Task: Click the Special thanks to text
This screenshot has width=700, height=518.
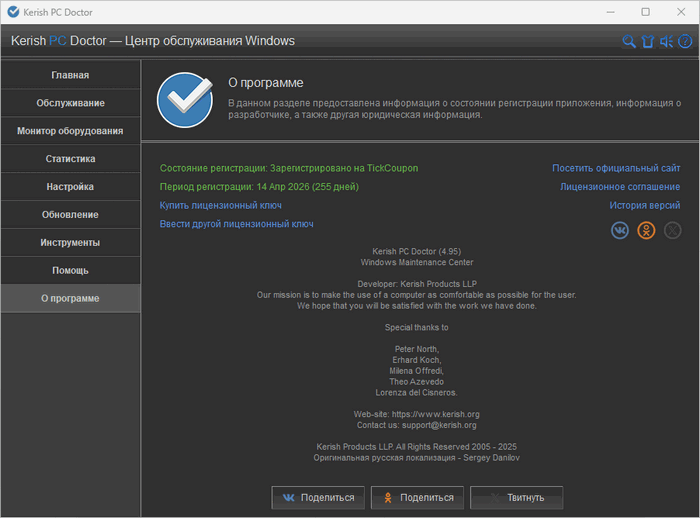Action: pyautogui.click(x=417, y=327)
